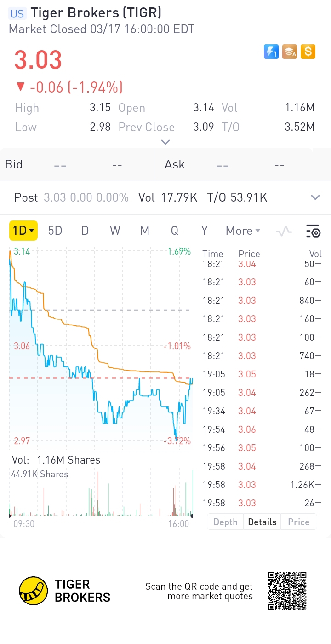Select the Q quarterly chart tab
The height and width of the screenshot is (644, 331).
pos(175,231)
